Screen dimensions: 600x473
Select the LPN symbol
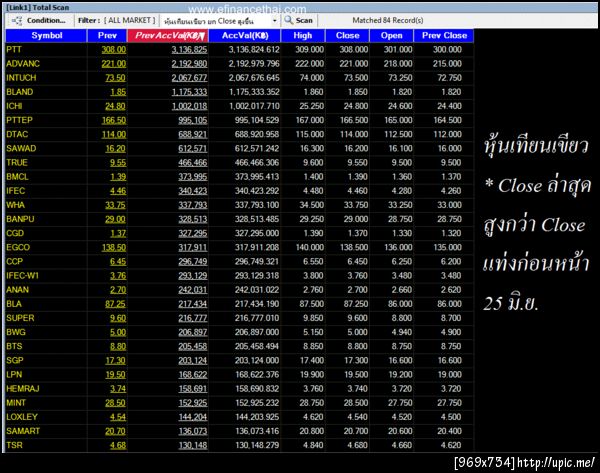(14, 375)
